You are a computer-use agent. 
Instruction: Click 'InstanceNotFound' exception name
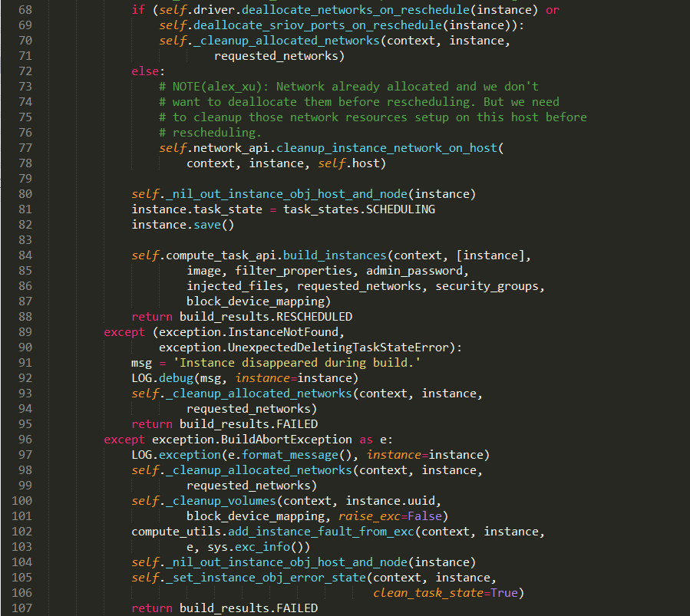pyautogui.click(x=283, y=332)
